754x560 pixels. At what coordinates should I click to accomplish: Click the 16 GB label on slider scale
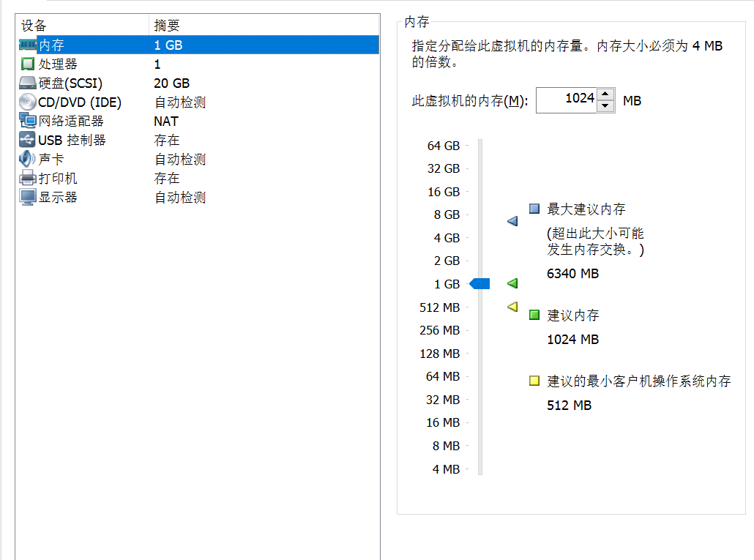[x=444, y=192]
